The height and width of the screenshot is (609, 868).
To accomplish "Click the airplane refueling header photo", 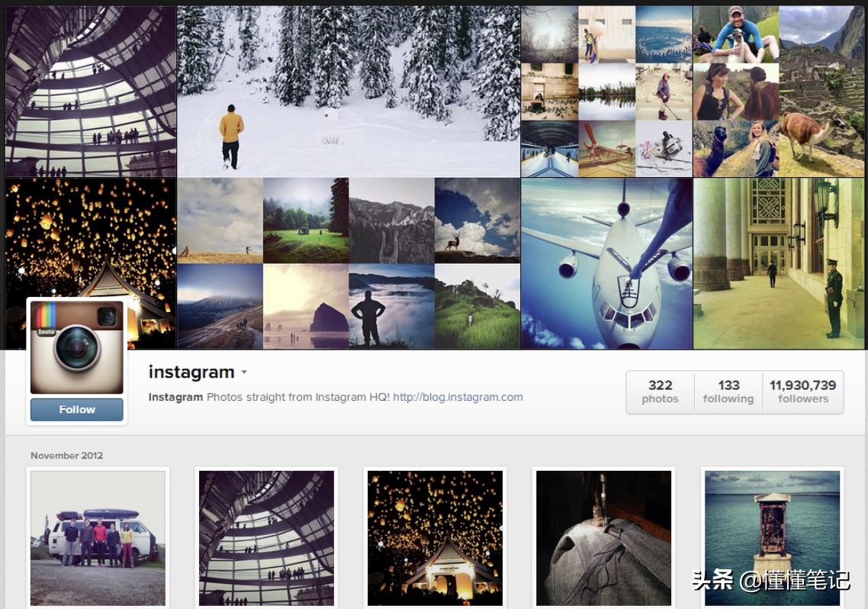I will pos(606,263).
